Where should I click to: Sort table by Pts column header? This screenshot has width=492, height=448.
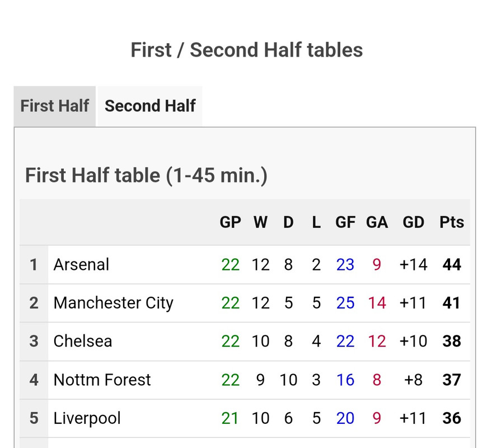click(x=452, y=222)
